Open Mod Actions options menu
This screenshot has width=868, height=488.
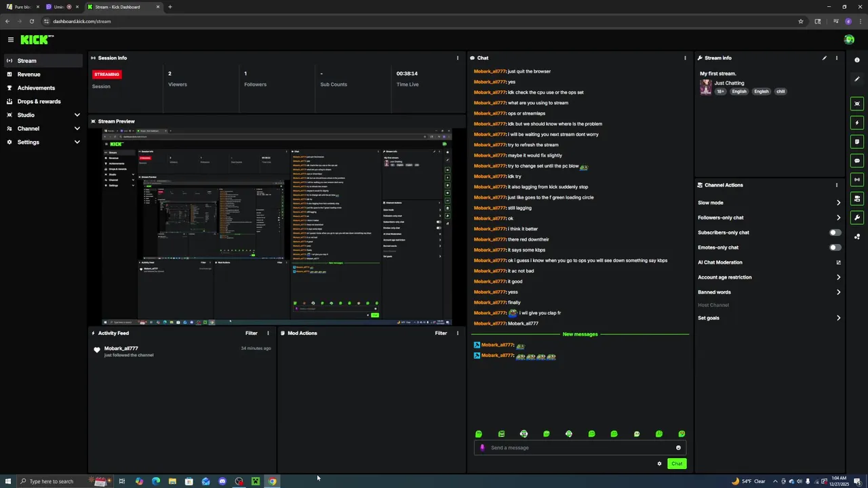tap(457, 333)
